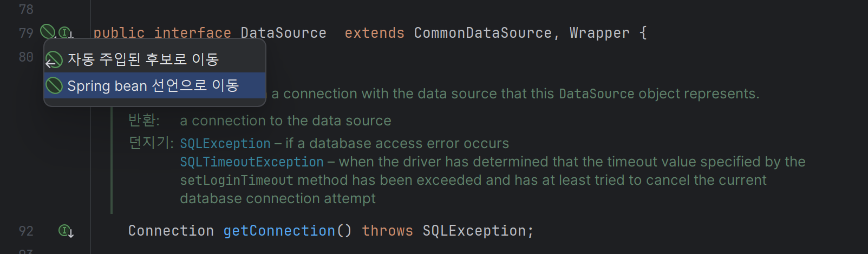868x254 pixels.
Task: Click the Connection return type on line 92
Action: (171, 231)
